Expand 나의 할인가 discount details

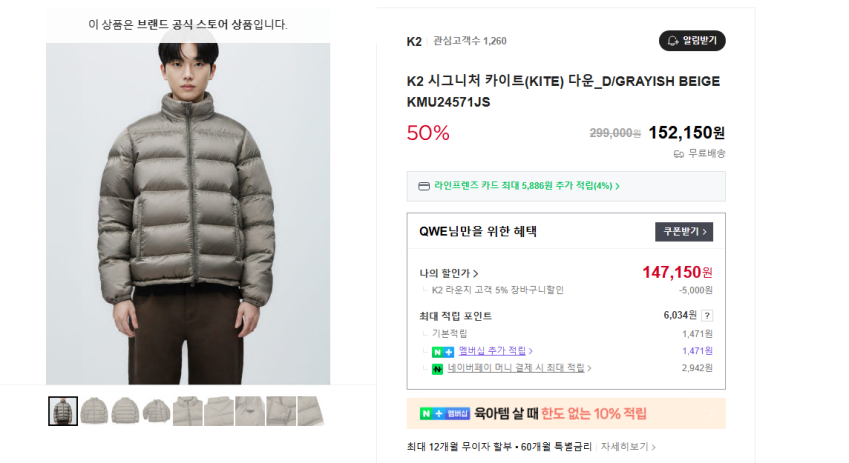coord(449,273)
